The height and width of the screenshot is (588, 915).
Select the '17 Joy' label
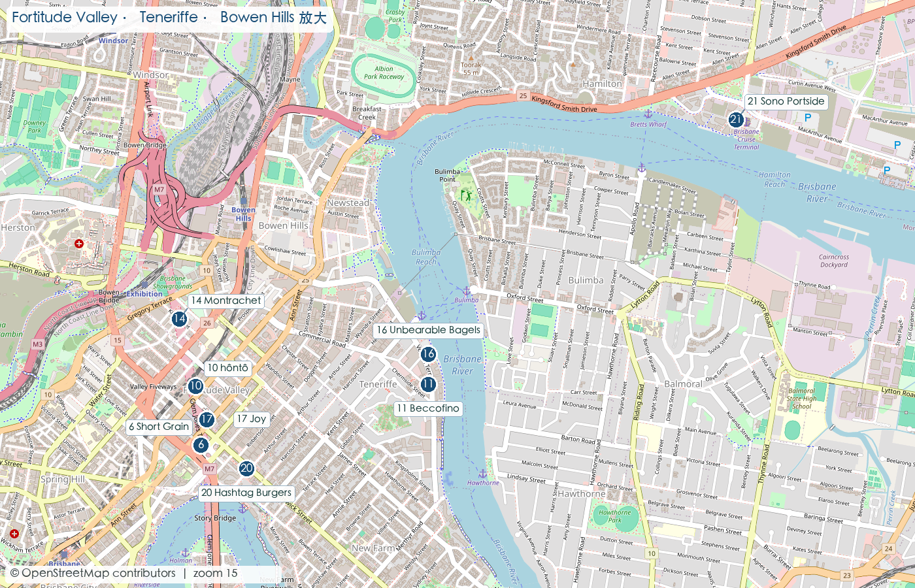tap(252, 419)
